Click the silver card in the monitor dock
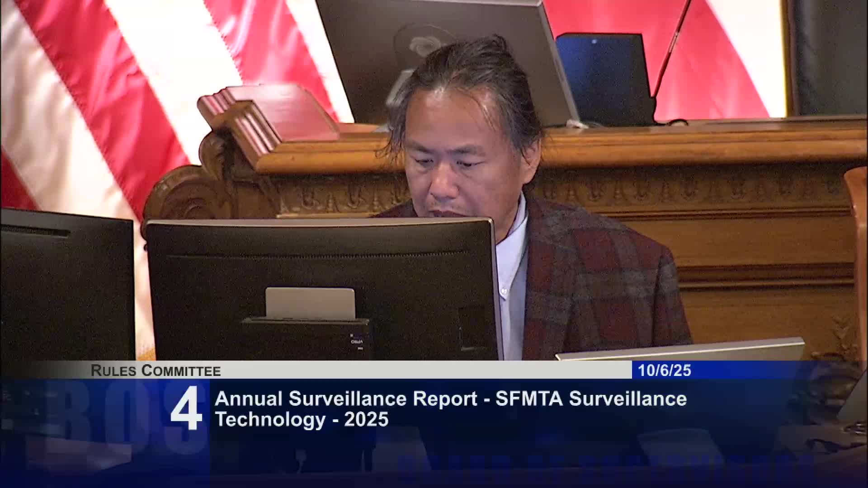The width and height of the screenshot is (868, 488). pos(310,303)
